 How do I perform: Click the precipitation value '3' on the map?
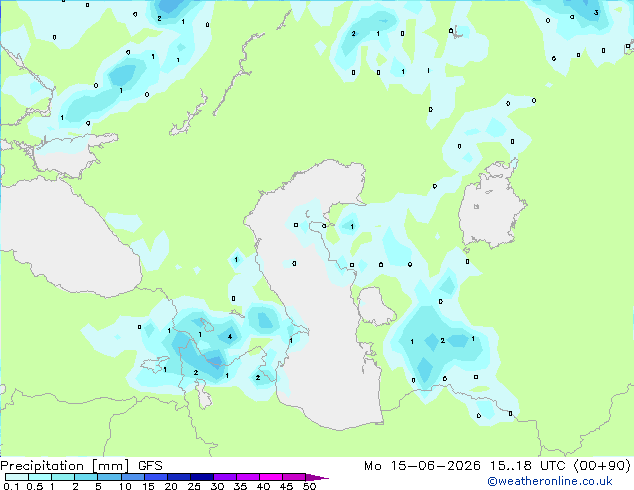click(596, 13)
